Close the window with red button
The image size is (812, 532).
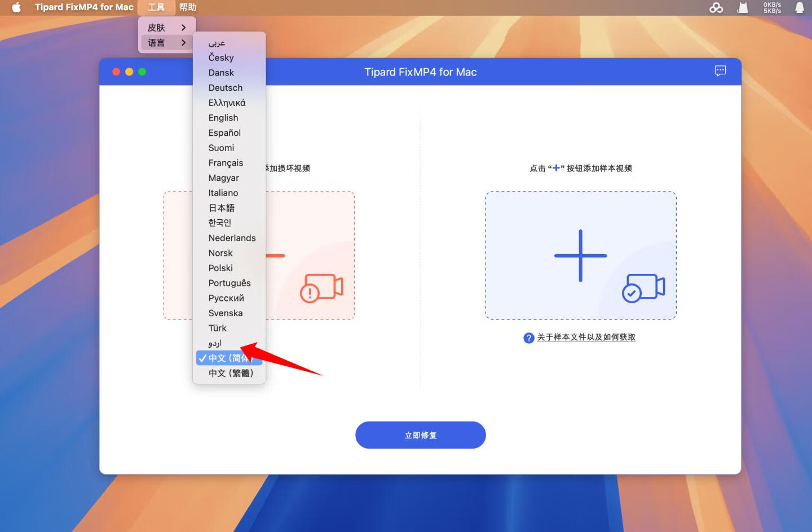click(x=116, y=72)
